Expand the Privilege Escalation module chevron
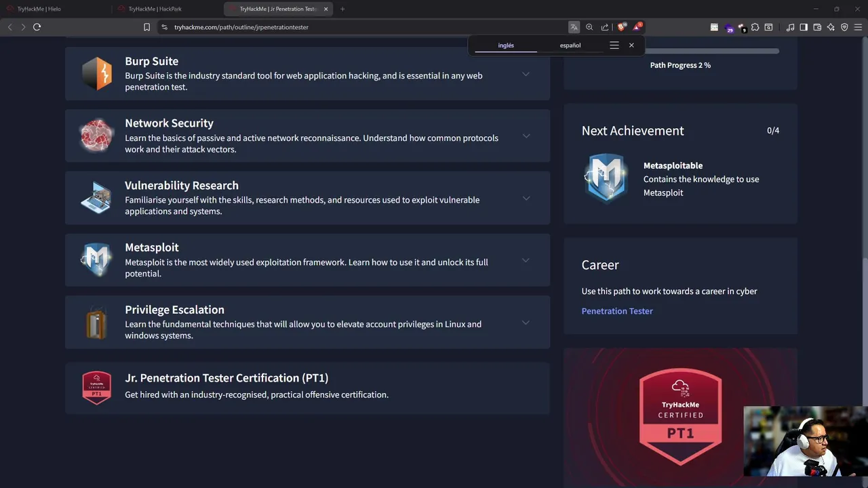Screen dimensions: 868x488 (526, 323)
